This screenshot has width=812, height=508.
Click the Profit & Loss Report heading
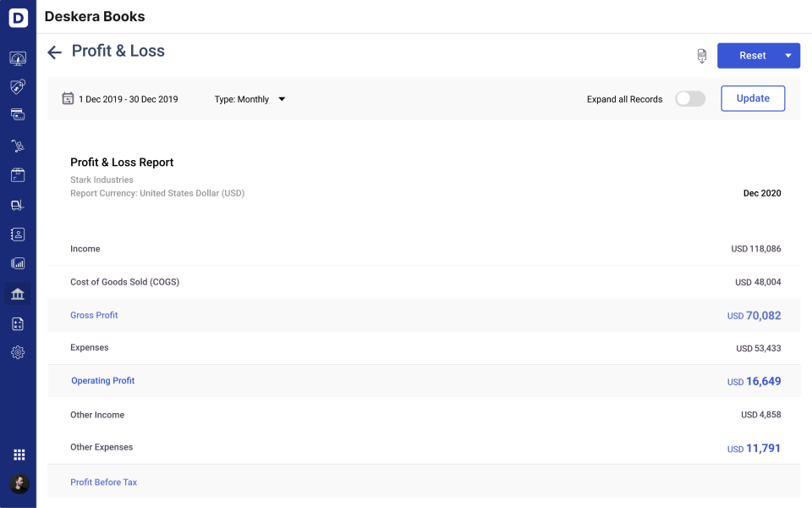pos(122,163)
